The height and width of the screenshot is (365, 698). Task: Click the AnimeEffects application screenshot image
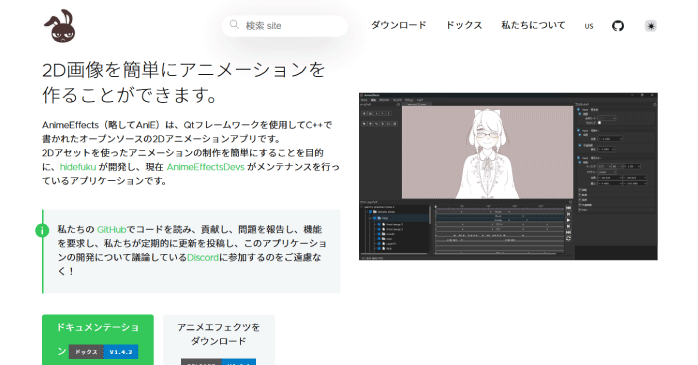point(508,176)
